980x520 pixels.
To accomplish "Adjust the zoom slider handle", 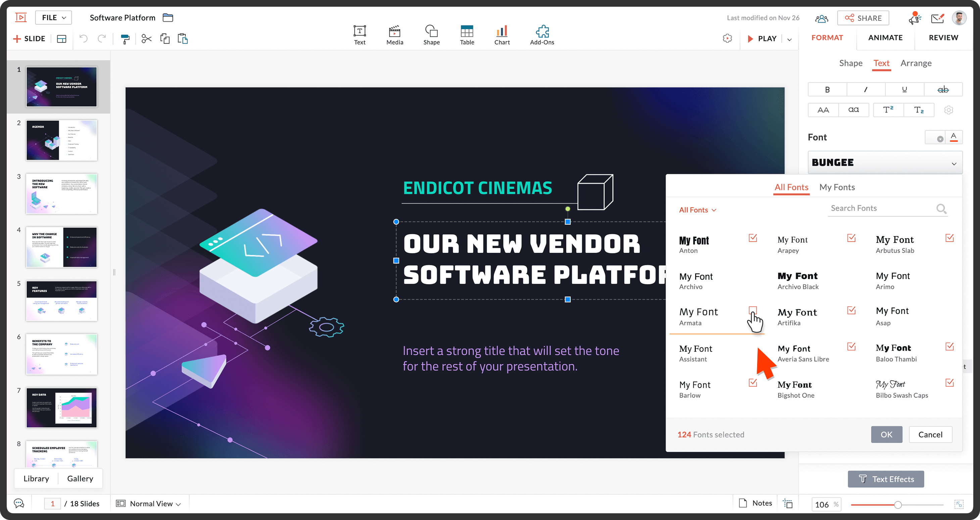I will click(x=898, y=505).
